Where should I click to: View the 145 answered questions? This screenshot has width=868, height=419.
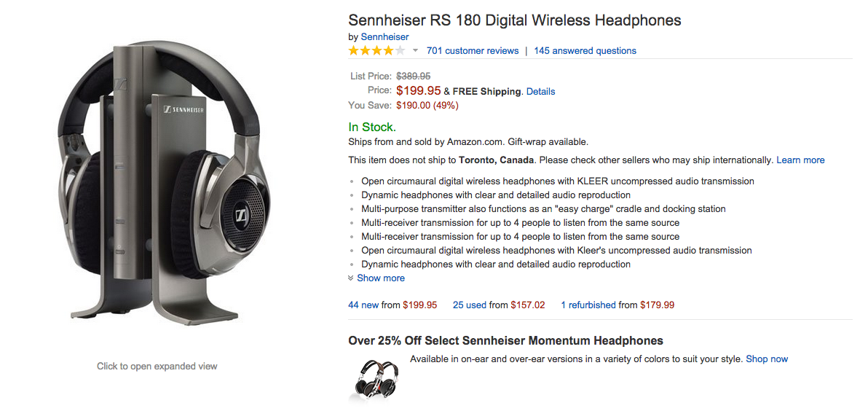pos(585,51)
